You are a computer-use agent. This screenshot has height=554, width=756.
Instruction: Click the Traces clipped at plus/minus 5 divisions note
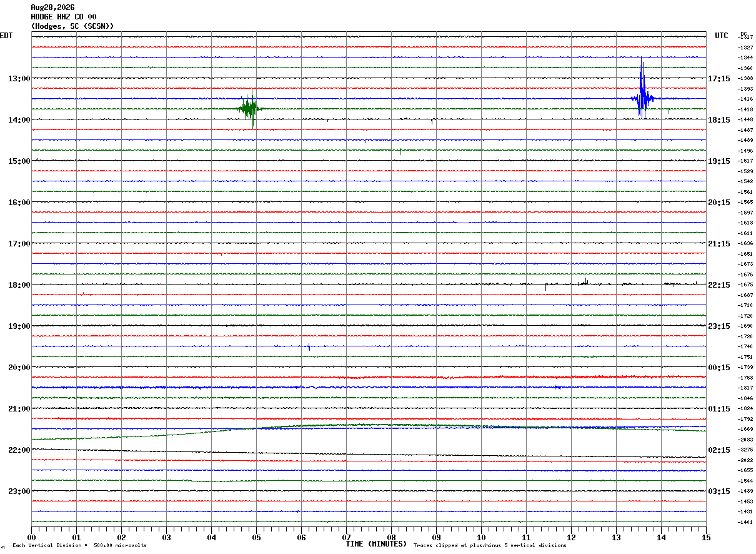pos(490,546)
